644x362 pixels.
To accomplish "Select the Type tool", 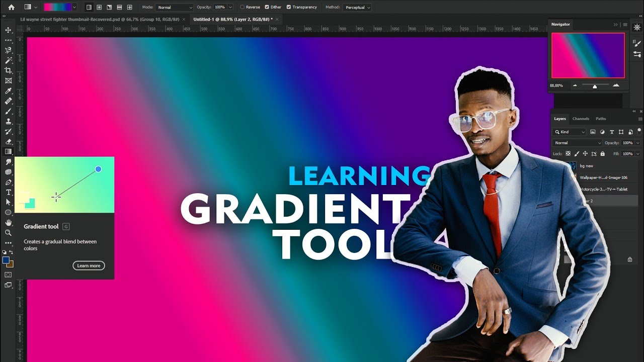I will pyautogui.click(x=8, y=192).
